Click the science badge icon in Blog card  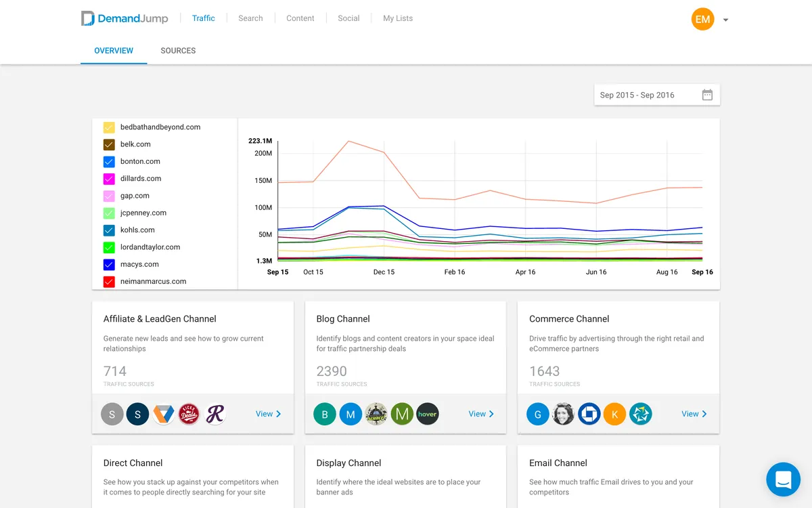[376, 414]
